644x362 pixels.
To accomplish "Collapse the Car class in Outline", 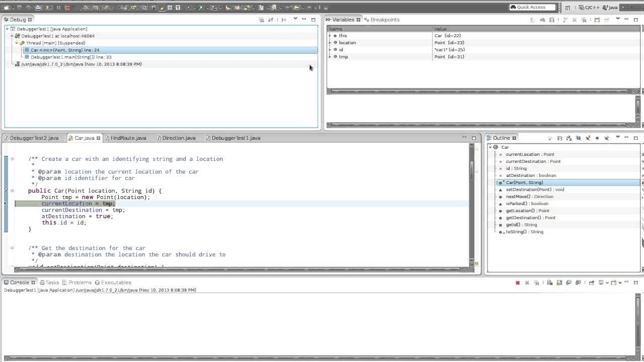I will click(491, 147).
